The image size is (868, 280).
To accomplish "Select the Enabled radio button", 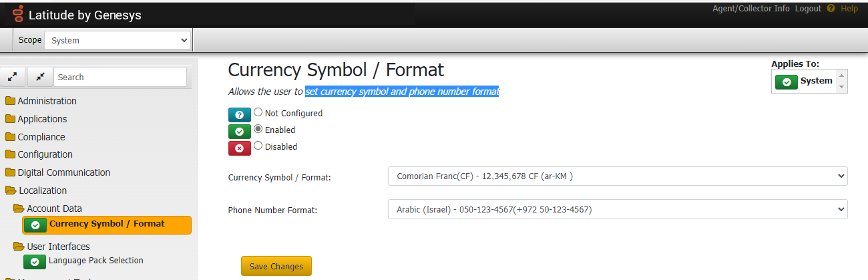I will (258, 130).
